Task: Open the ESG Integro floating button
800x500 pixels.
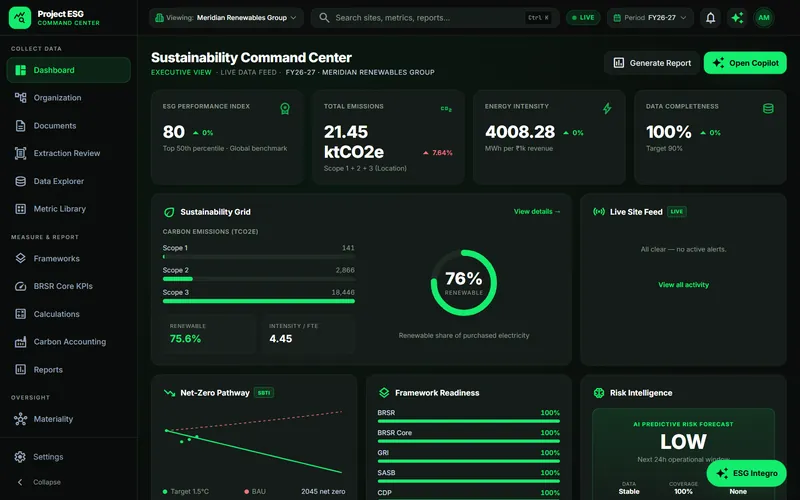Action: click(746, 473)
